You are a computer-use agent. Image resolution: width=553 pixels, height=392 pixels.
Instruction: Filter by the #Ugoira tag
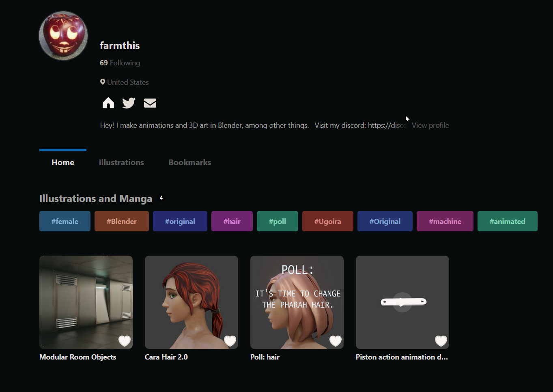coord(327,221)
